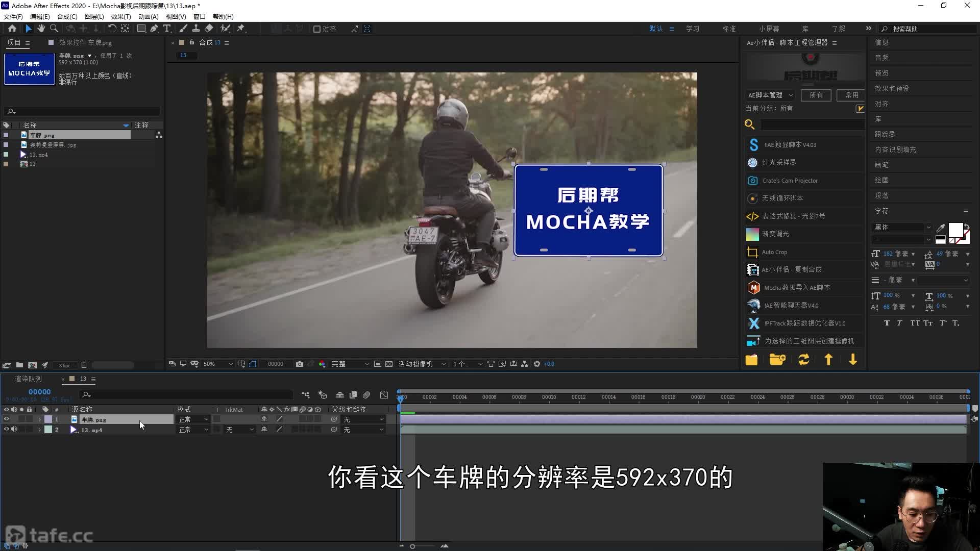Switch to the 渲染队列 tab
The image size is (980, 551).
29,379
